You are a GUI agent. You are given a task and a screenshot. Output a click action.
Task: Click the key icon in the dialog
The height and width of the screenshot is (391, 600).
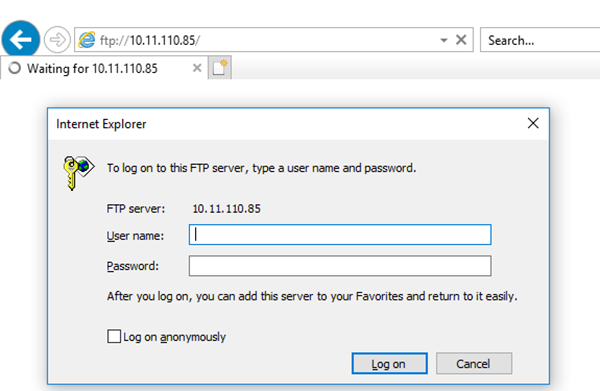78,172
